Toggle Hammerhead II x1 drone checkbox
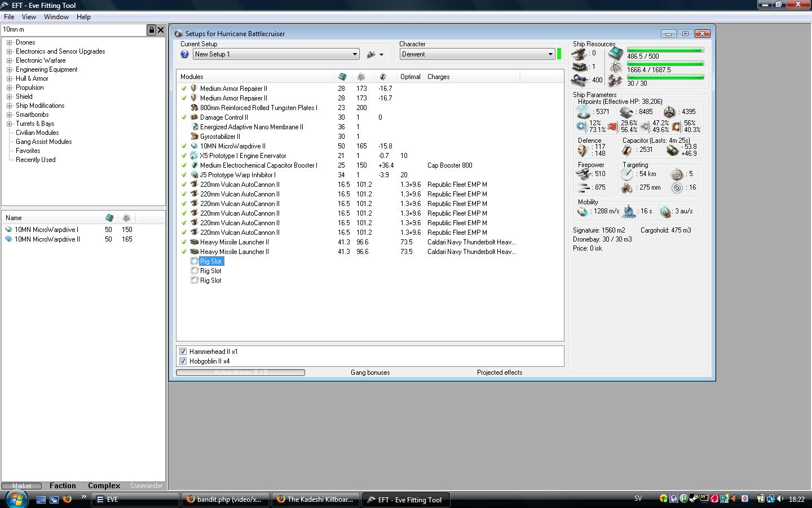The height and width of the screenshot is (508, 812). tap(183, 352)
